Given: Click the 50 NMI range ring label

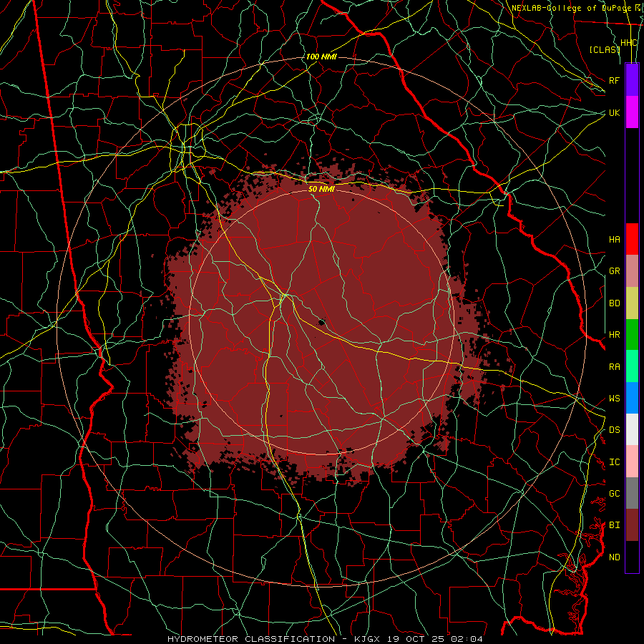Looking at the screenshot, I should (321, 189).
